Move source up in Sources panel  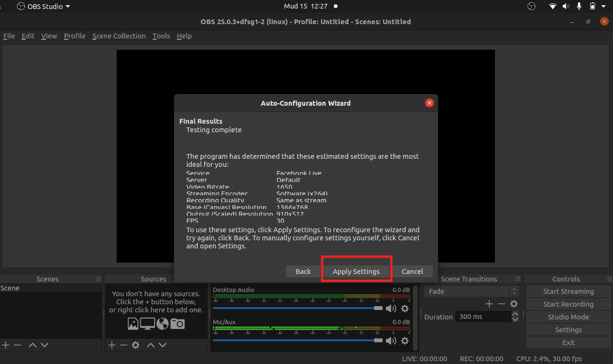tap(151, 345)
